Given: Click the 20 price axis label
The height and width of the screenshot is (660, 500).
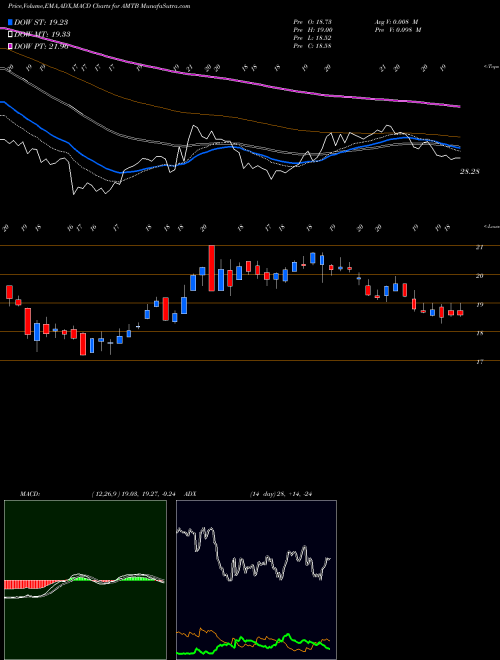Looking at the screenshot, I should click(479, 276).
